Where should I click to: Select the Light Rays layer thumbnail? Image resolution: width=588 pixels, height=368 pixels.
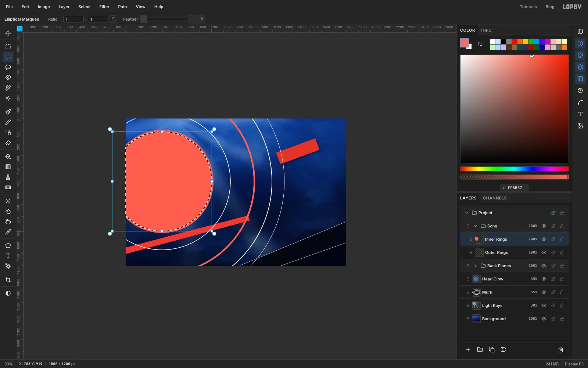[476, 305]
